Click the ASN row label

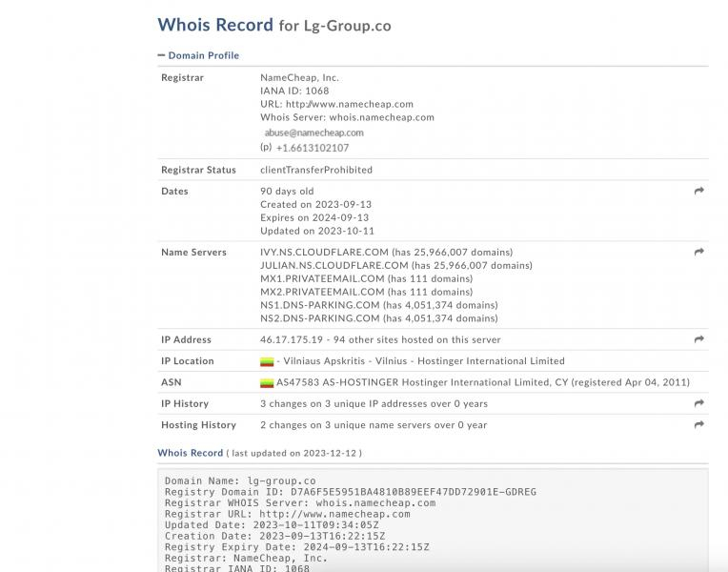click(x=172, y=382)
